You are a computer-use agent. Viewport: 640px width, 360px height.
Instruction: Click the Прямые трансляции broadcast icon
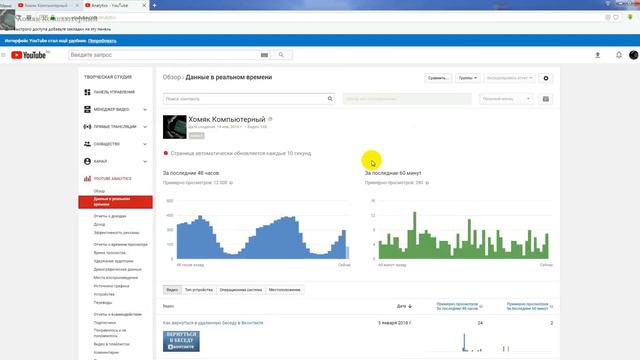(x=87, y=127)
